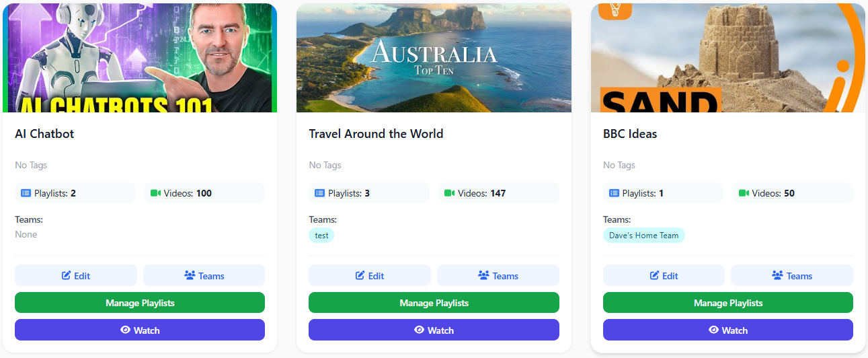This screenshot has height=358, width=868.
Task: Edit the BBC Ideas channel
Action: click(664, 275)
